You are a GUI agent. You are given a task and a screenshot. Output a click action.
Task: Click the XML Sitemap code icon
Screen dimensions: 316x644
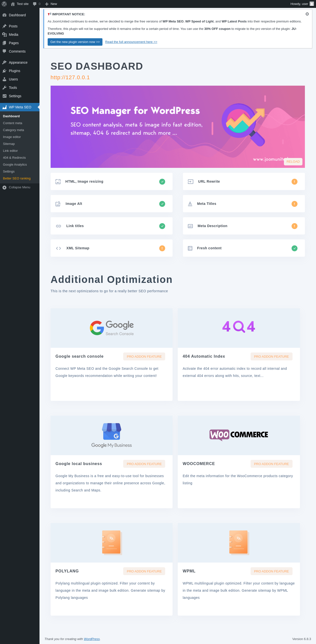pos(59,248)
